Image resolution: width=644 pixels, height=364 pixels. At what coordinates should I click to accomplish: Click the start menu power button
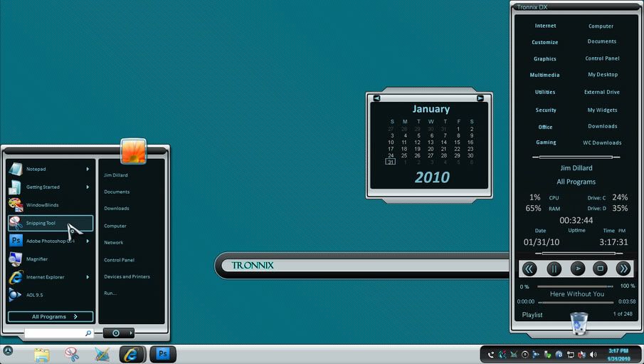coord(116,333)
